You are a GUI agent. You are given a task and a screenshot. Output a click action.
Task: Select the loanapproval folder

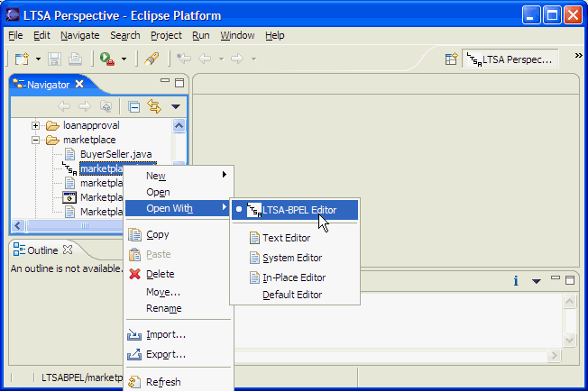91,125
